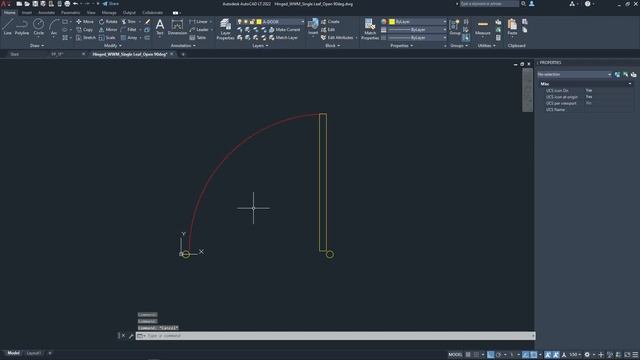Select the Arc tool

[x=54, y=27]
